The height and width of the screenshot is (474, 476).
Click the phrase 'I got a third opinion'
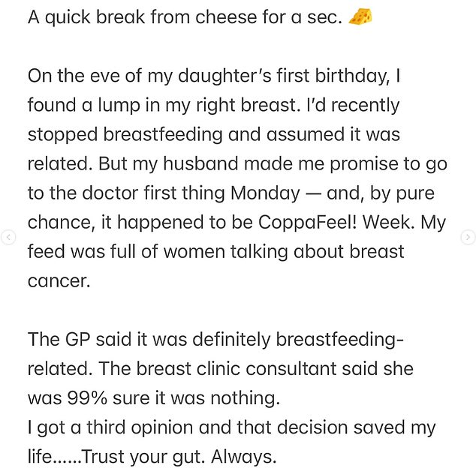tap(110, 427)
